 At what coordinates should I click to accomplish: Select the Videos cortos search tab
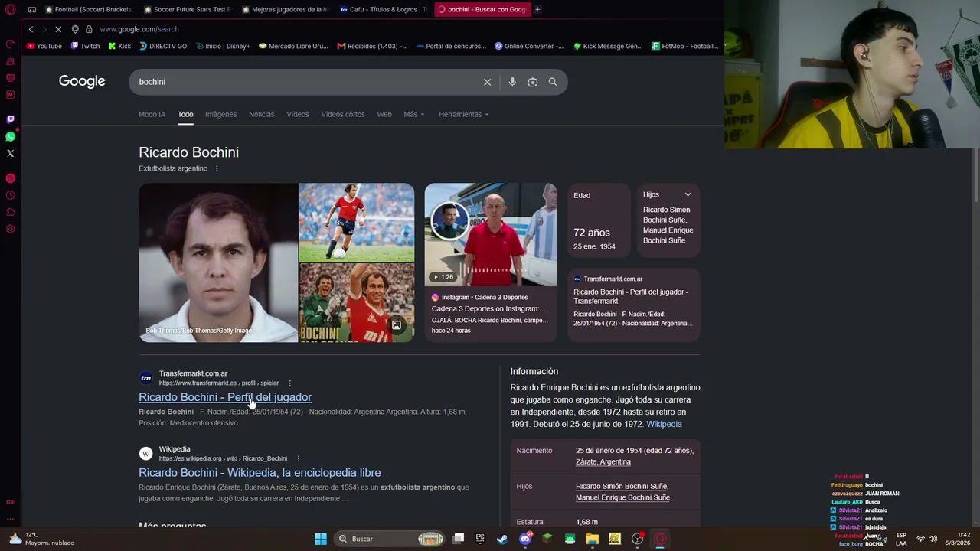coord(343,114)
